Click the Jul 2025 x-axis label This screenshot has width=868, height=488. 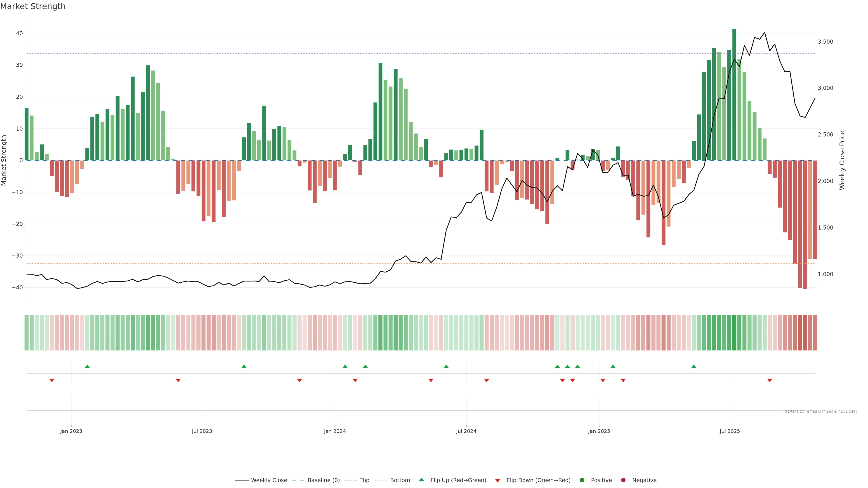729,431
